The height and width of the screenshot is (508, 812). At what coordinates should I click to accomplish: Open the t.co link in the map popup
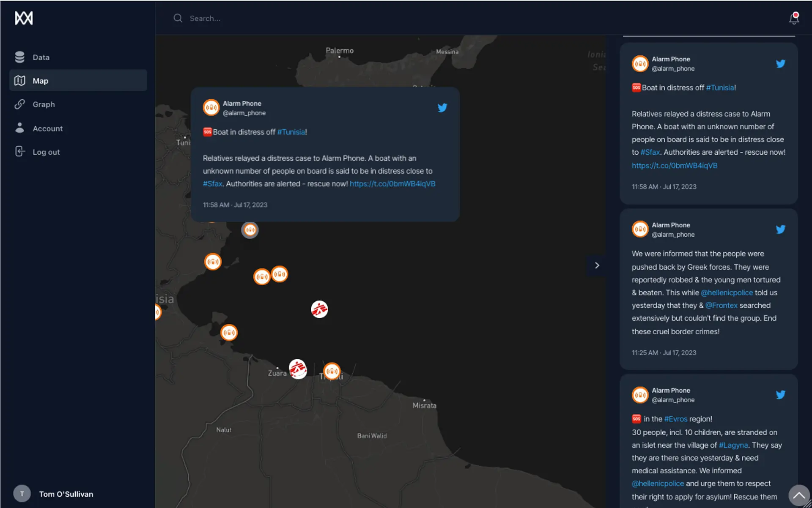pos(392,184)
